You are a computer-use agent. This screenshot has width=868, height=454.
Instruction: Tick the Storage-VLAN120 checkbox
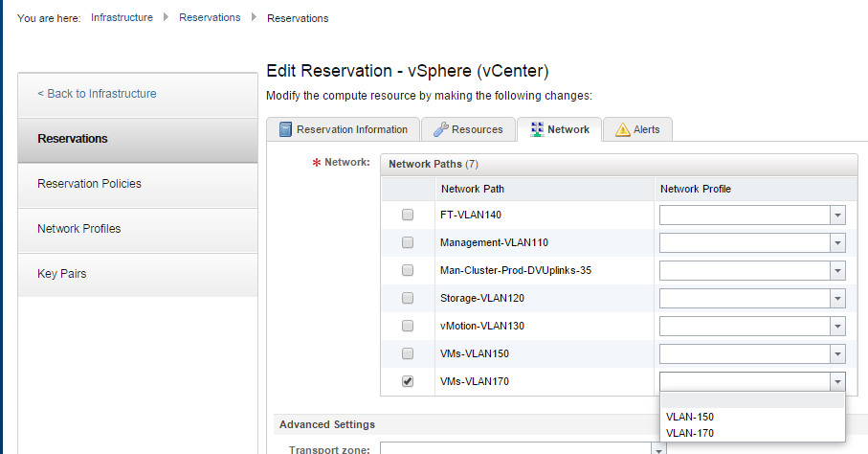tap(408, 298)
